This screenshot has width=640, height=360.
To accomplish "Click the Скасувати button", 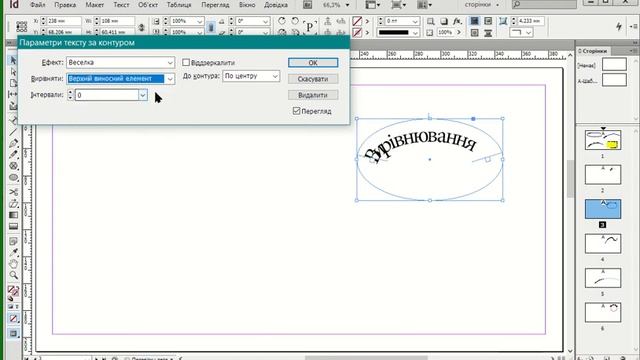I will (x=313, y=79).
